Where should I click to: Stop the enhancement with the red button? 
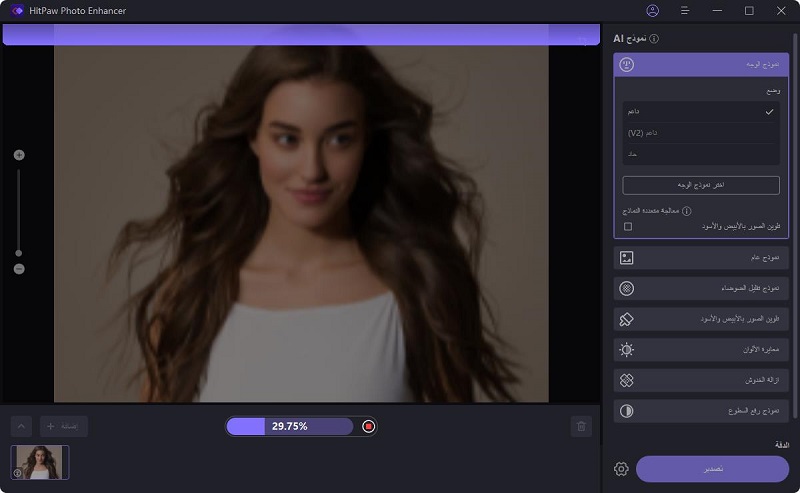point(369,427)
